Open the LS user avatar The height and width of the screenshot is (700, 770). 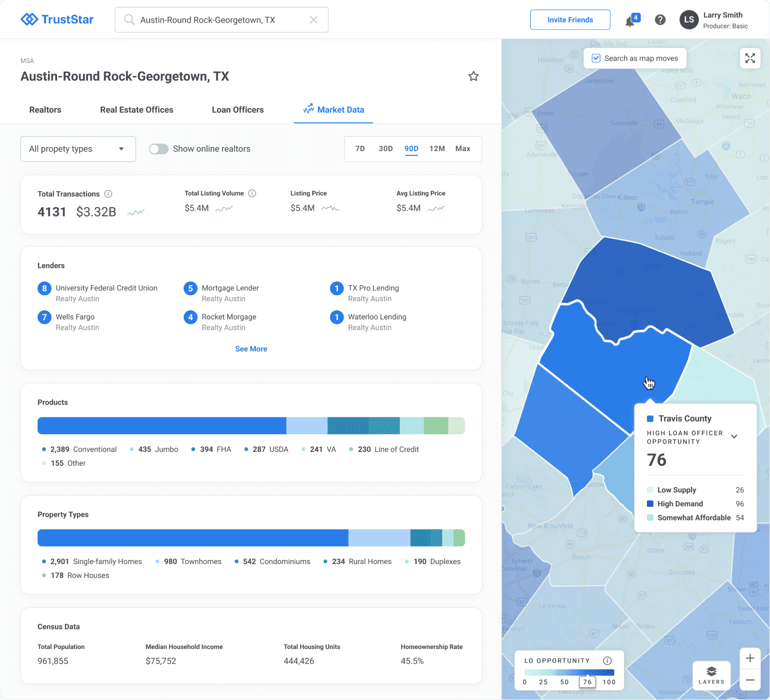(689, 20)
